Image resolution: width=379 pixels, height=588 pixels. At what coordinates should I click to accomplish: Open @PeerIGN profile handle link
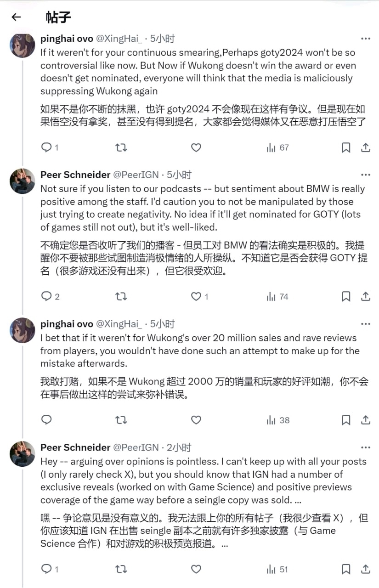(x=136, y=175)
